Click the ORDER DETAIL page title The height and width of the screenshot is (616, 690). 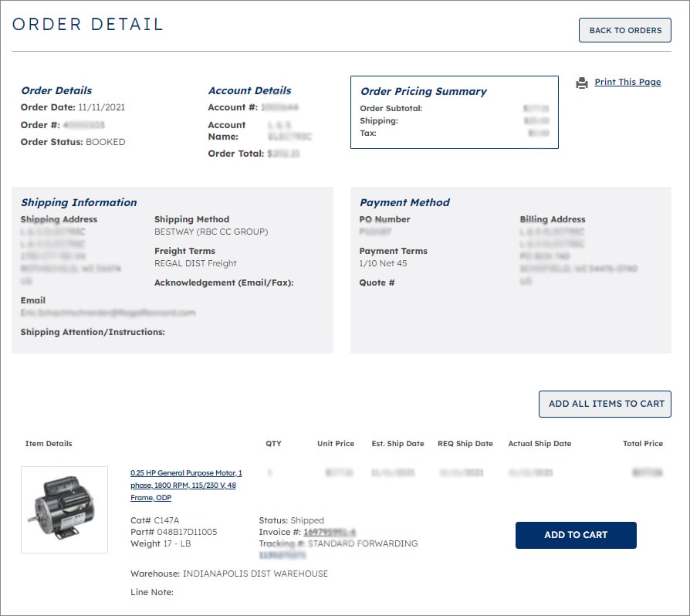[87, 24]
